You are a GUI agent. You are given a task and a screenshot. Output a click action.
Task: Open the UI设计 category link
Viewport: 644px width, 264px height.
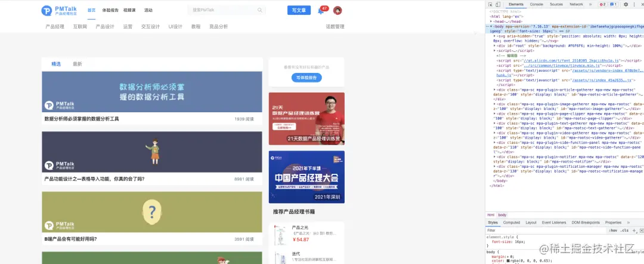(x=175, y=27)
